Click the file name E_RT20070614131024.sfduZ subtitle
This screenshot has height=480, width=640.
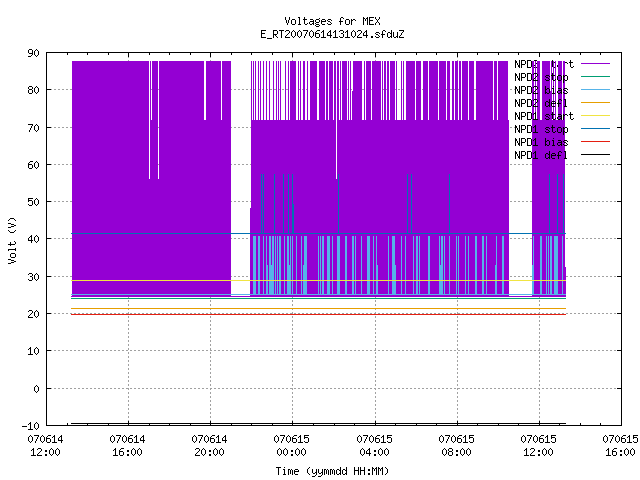(x=332, y=34)
